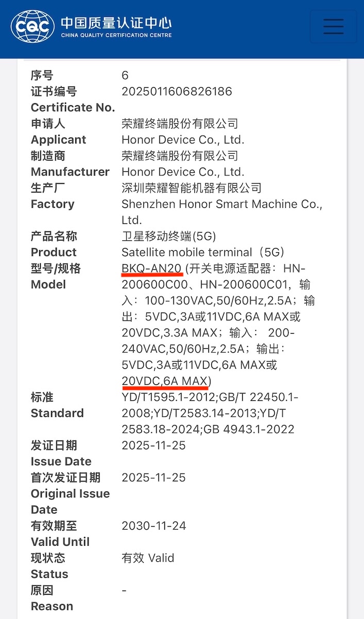This screenshot has height=619, width=364.
Task: Open the hamburger navigation menu
Action: click(x=333, y=25)
